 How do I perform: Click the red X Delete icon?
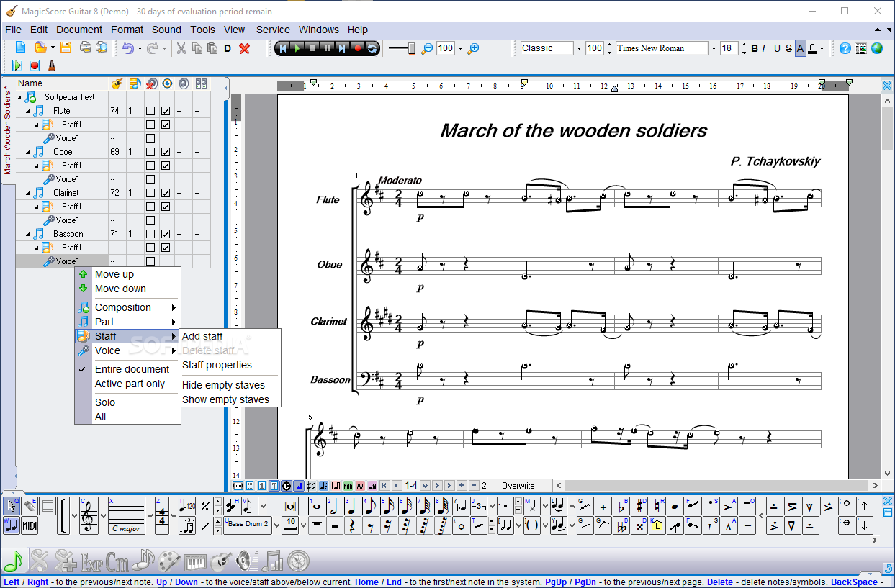tap(245, 48)
